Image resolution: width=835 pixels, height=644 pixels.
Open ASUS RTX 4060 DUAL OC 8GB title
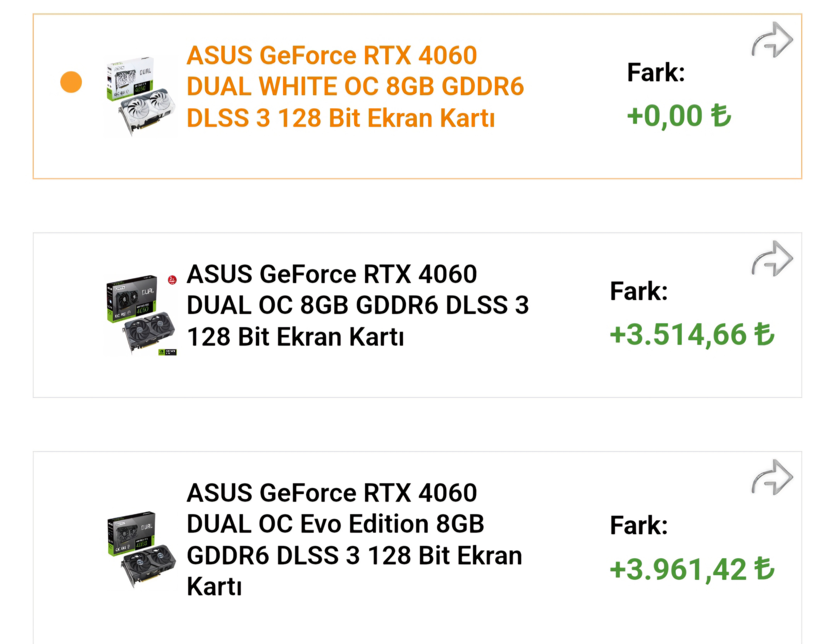[357, 305]
